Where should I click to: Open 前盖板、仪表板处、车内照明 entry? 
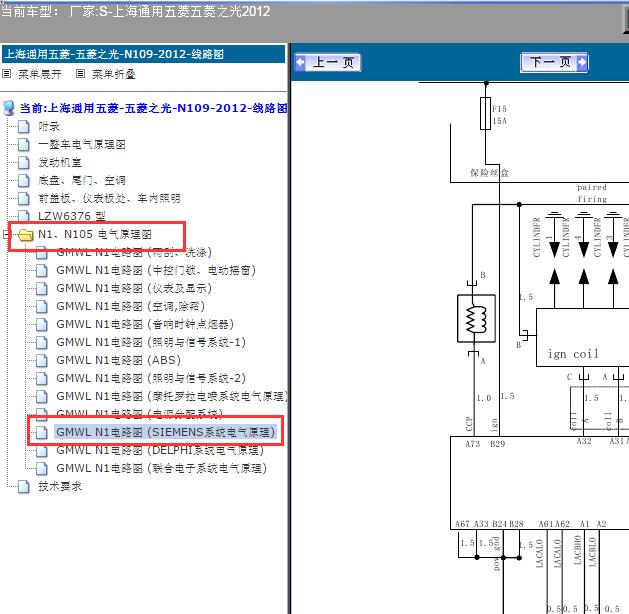click(x=109, y=198)
